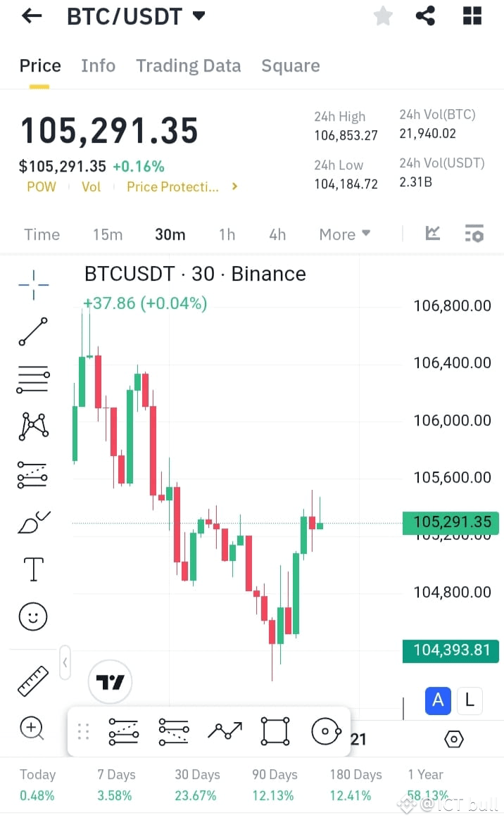
Task: Open the emoji sticker tool
Action: pyautogui.click(x=32, y=616)
